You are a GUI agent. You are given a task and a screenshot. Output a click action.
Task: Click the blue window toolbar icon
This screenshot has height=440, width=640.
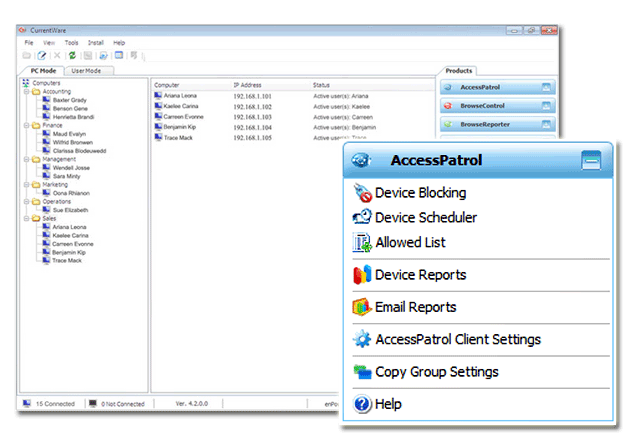click(119, 55)
